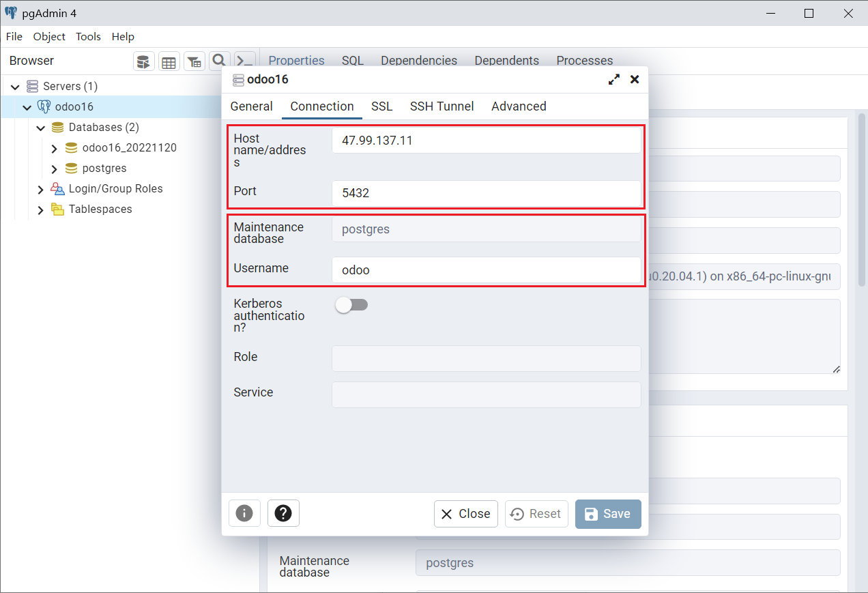Screen dimensions: 868x593
Task: Click the Save button
Action: pos(608,514)
